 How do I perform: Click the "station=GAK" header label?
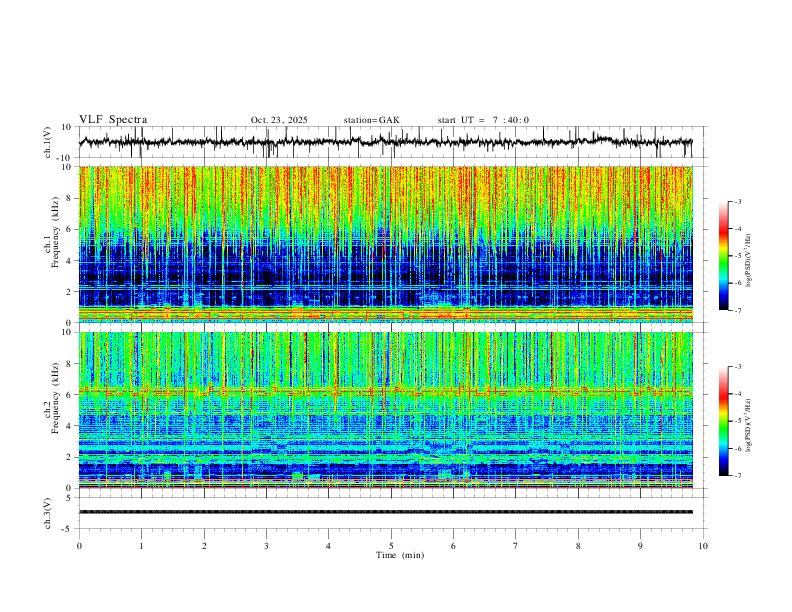pyautogui.click(x=371, y=120)
